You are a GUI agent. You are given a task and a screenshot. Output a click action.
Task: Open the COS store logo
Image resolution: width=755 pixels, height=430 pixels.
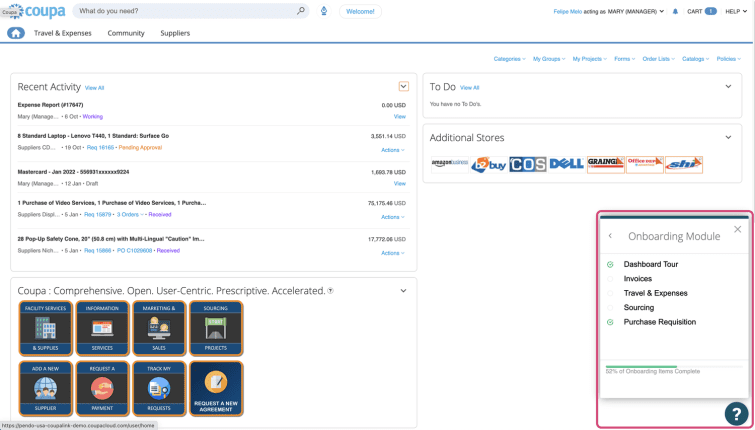(528, 164)
